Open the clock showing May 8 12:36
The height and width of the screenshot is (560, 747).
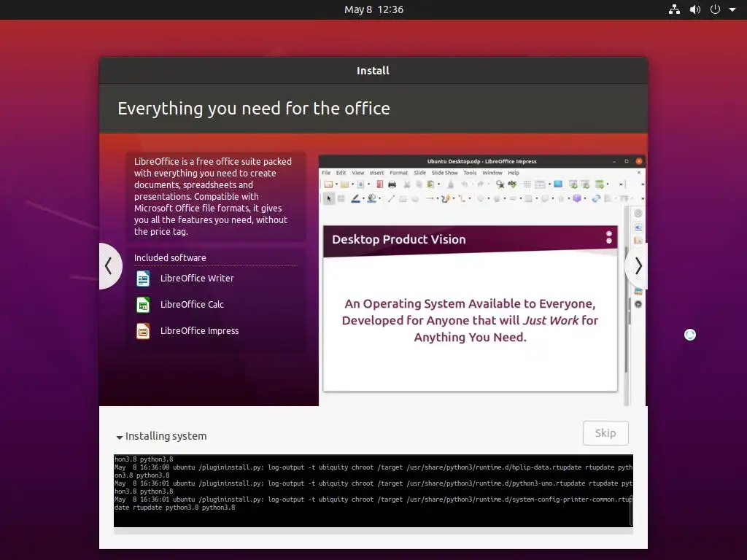tap(373, 9)
